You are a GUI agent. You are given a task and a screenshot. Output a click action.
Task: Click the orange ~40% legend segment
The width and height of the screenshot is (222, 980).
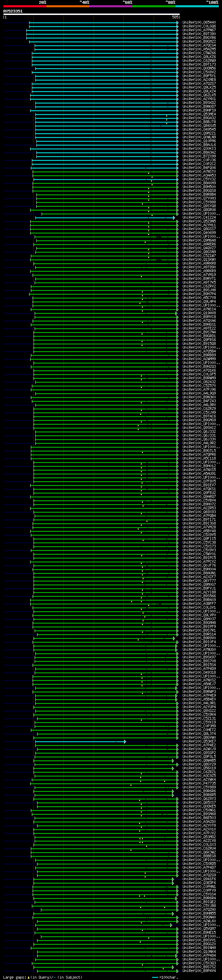pos(68,6)
